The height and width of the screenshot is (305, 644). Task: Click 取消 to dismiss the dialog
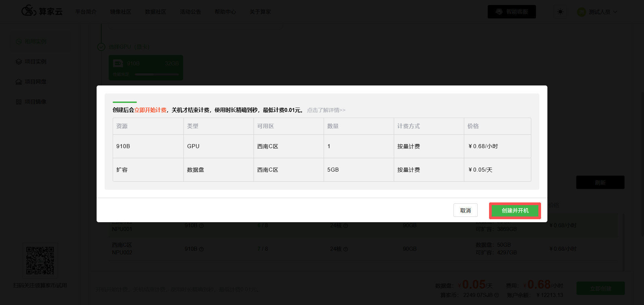[466, 210]
